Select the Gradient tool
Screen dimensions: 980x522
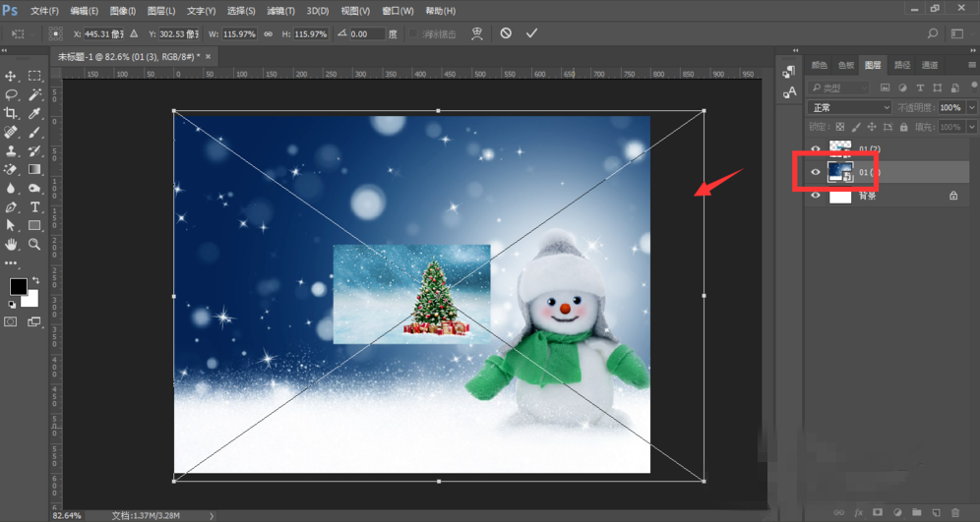pyautogui.click(x=34, y=169)
